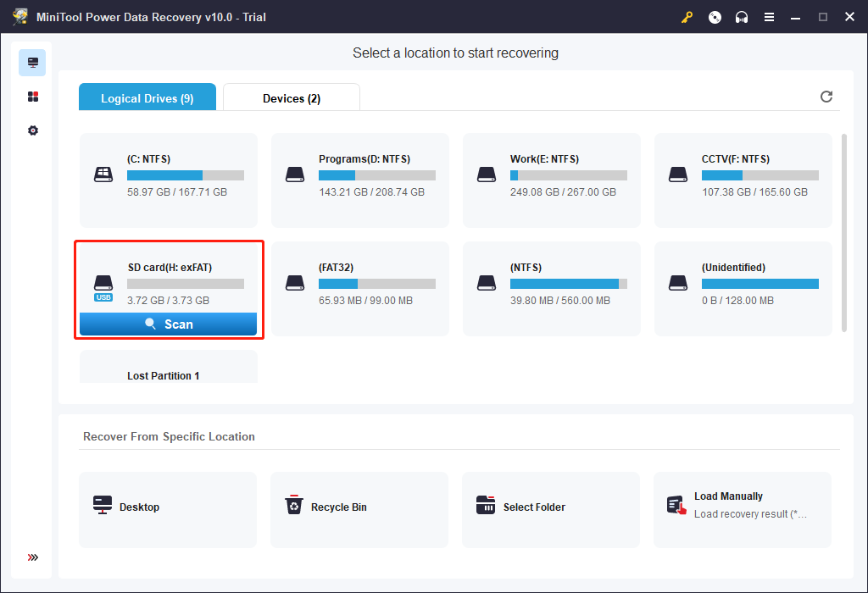The height and width of the screenshot is (593, 868).
Task: Click '143.21 GB / 208.74 GB' size text
Action: tap(371, 192)
